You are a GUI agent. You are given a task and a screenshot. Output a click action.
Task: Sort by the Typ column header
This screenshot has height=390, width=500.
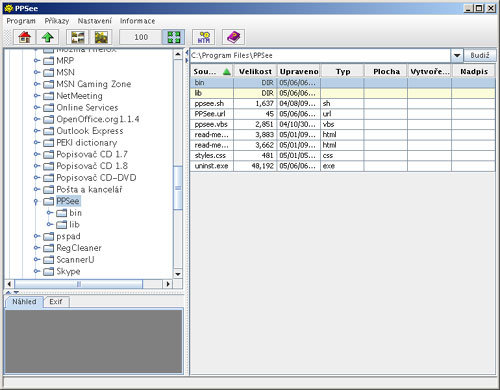pyautogui.click(x=343, y=71)
